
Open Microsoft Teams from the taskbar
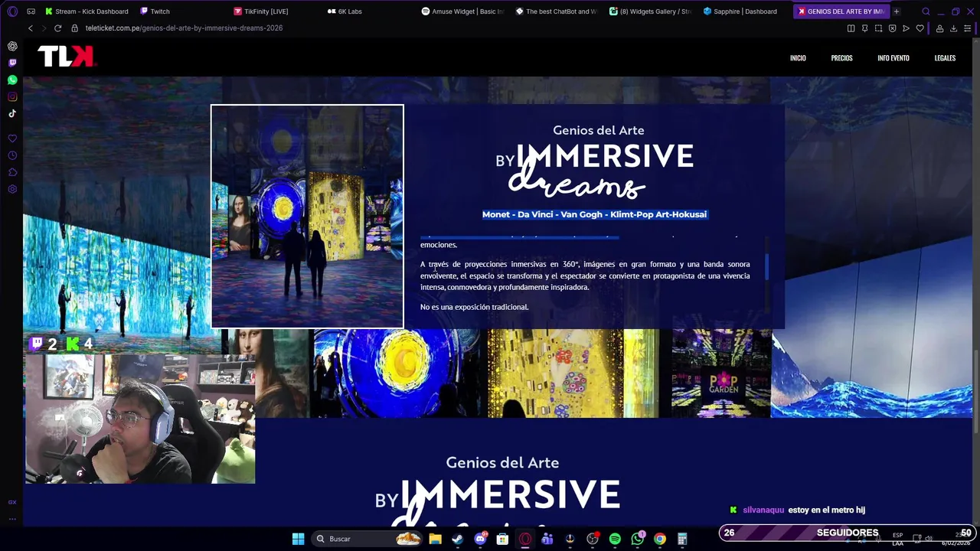pos(547,539)
